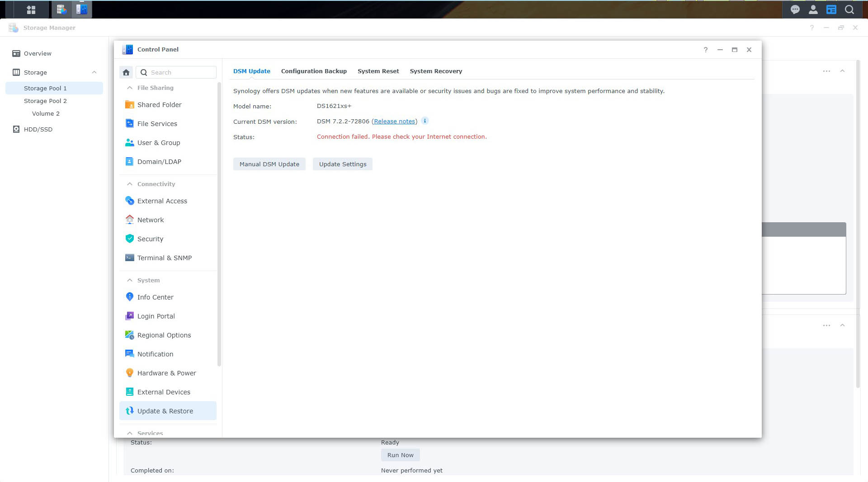868x482 pixels.
Task: Open Storage Manager help question mark
Action: point(812,28)
